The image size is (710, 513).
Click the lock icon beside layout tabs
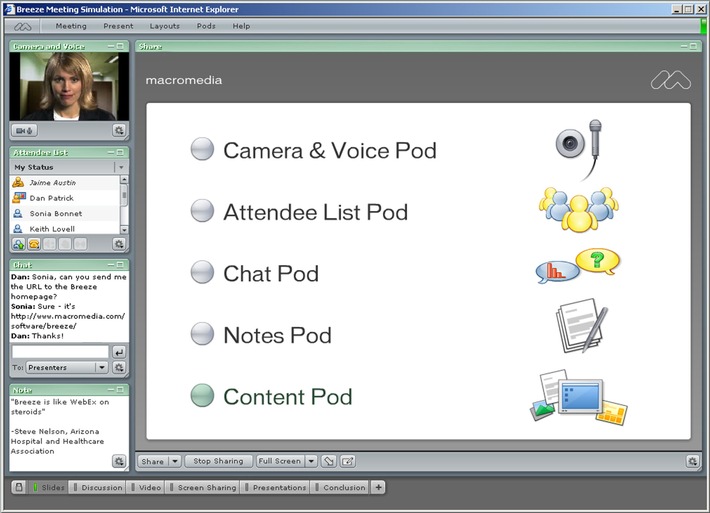click(19, 487)
